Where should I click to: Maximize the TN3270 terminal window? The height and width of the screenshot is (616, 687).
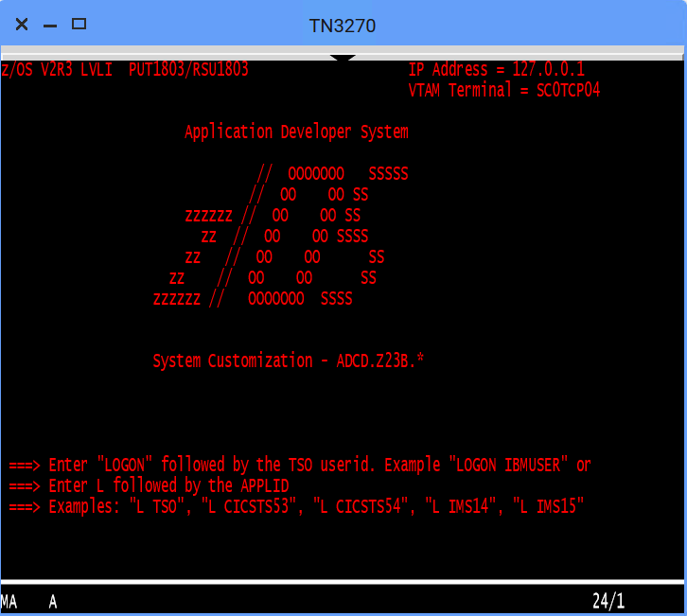(79, 25)
